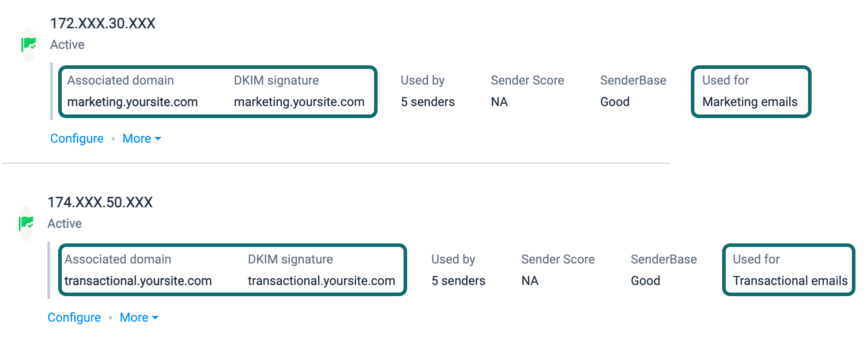Open Configure for the marketing IP
Image resolution: width=868 pixels, height=340 pixels.
point(77,139)
